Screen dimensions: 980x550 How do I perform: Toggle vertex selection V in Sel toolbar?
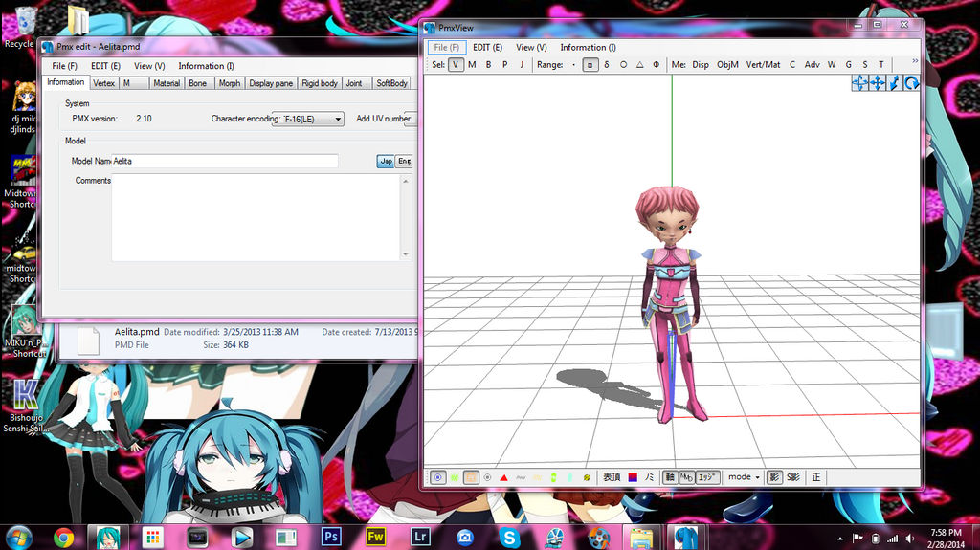(456, 64)
